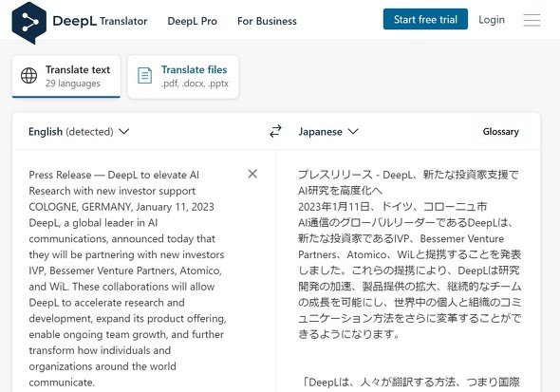Click the DeepL logo icon
The width and height of the screenshot is (560, 392).
pos(28,22)
